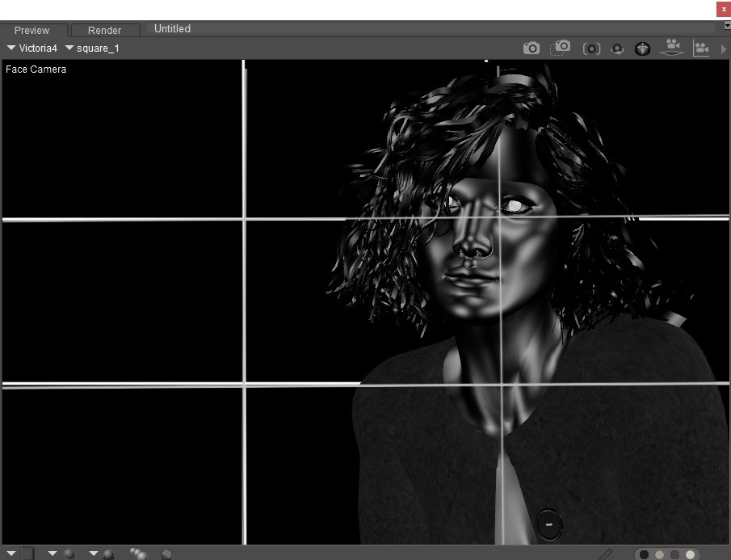The image size is (731, 560).
Task: Click the flat shaded sphere icon at bottom
Action: pyautogui.click(x=166, y=554)
